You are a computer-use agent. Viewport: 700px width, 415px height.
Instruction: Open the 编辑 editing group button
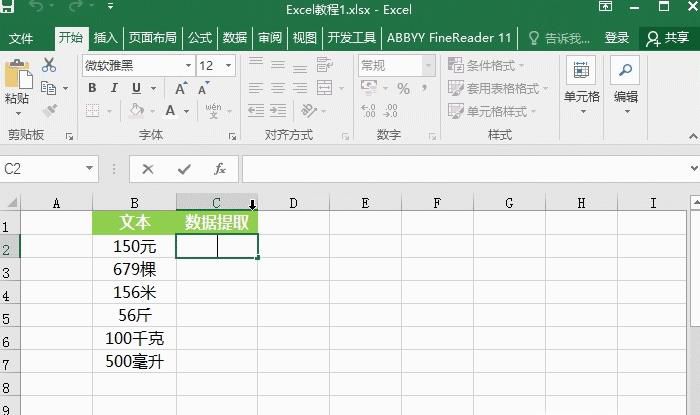[x=625, y=85]
